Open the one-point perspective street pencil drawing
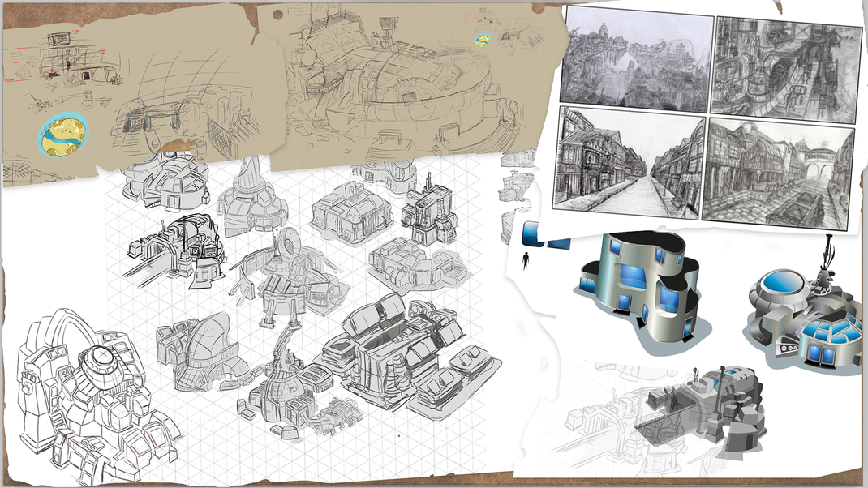Image resolution: width=868 pixels, height=488 pixels. (x=630, y=161)
